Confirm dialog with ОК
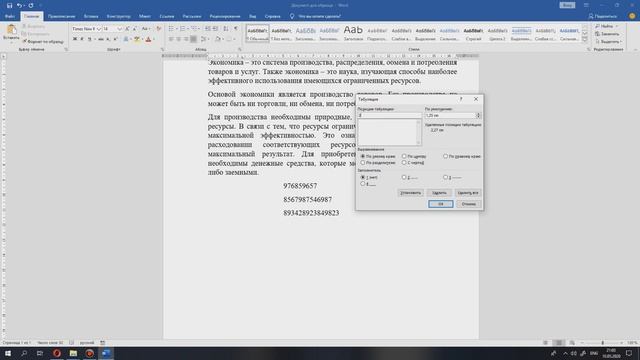The height and width of the screenshot is (360, 640). 440,204
